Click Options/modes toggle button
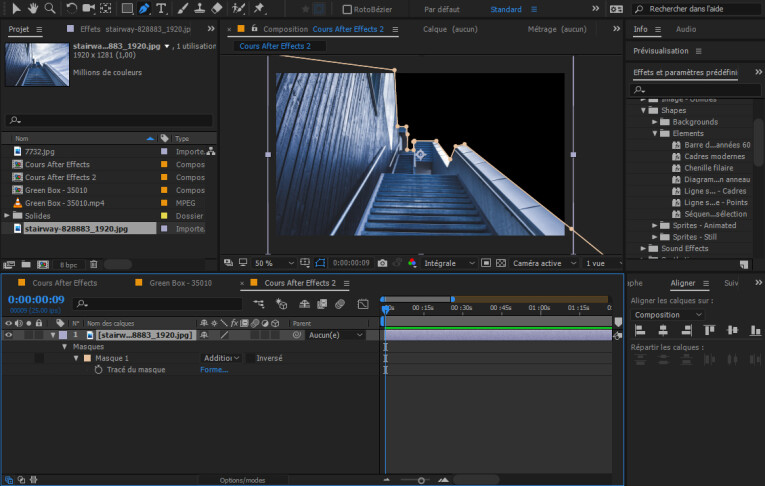This screenshot has height=486, width=765. coord(242,481)
